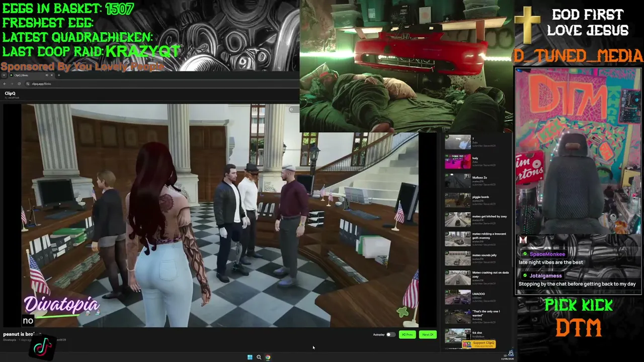Viewport: 644px width, 362px height.
Task: Toggle the Autoplay switch
Action: point(390,334)
